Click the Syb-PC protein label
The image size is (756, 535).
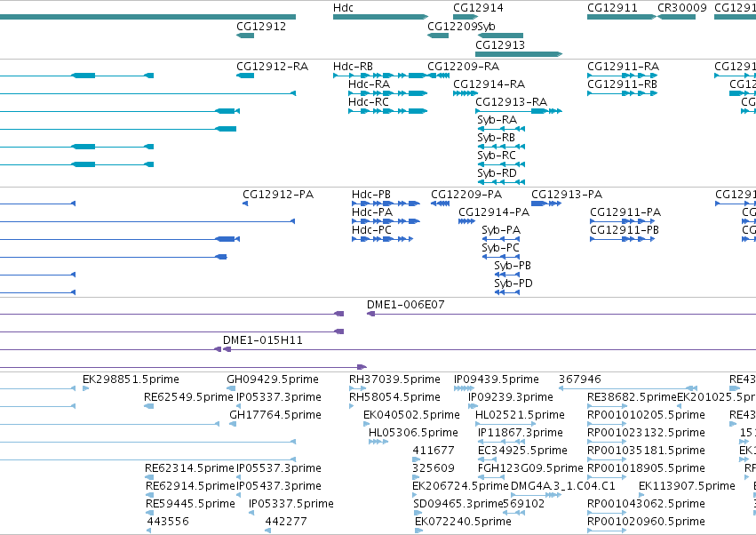500,248
